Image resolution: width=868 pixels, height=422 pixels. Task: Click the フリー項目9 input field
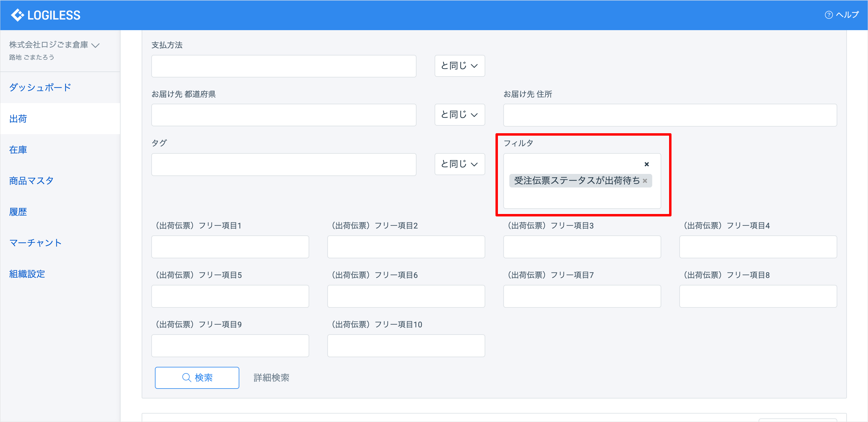pyautogui.click(x=230, y=345)
